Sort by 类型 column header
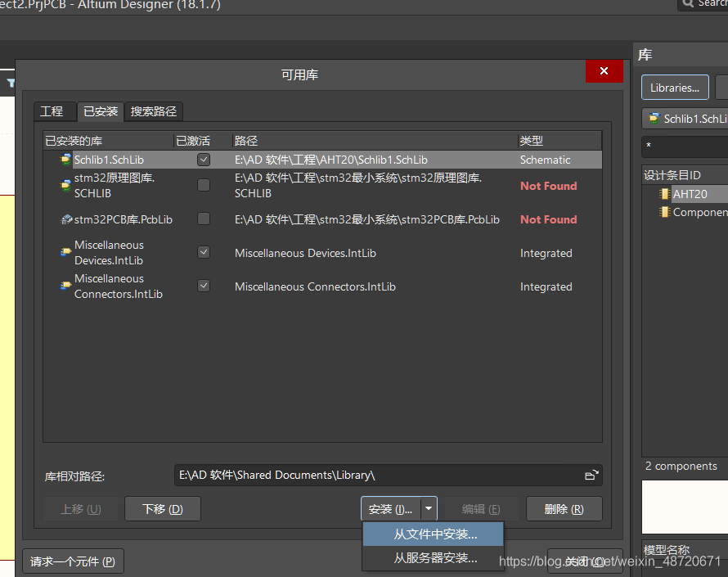Screen dimensions: 728x577 click(559, 141)
